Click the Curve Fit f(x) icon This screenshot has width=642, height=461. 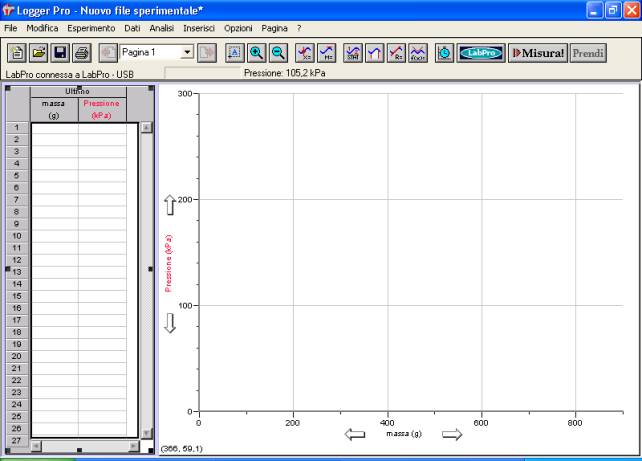[418, 53]
